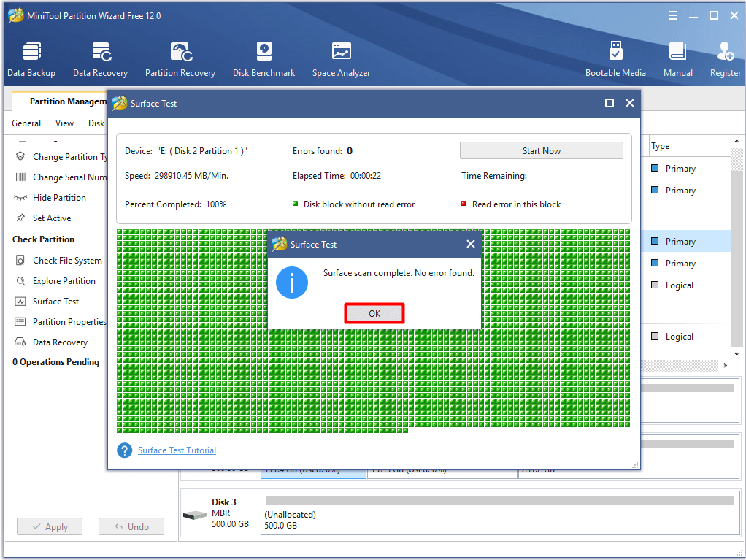Maximize the Surface Test dialog
The height and width of the screenshot is (560, 746).
pos(609,103)
